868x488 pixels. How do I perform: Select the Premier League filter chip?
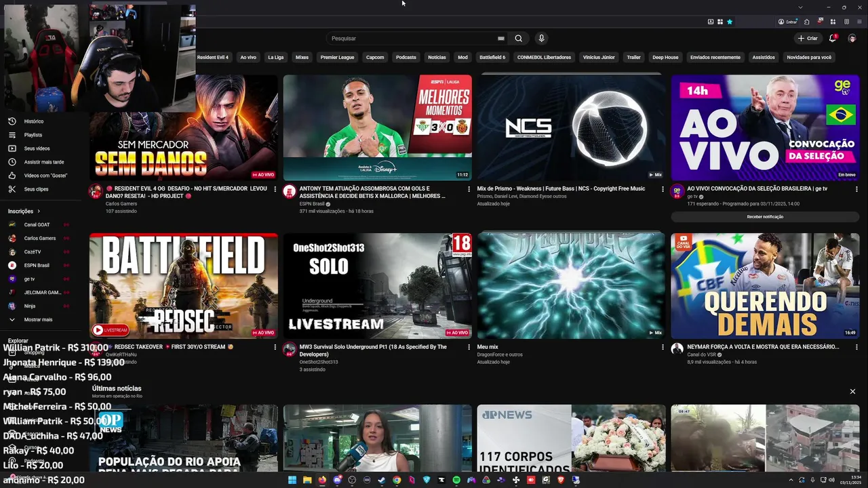click(x=337, y=58)
